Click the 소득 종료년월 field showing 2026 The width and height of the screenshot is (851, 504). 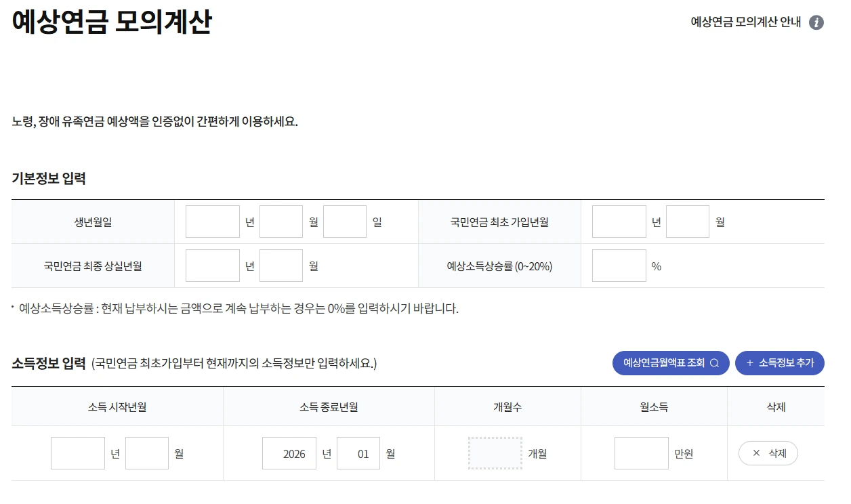click(x=289, y=453)
